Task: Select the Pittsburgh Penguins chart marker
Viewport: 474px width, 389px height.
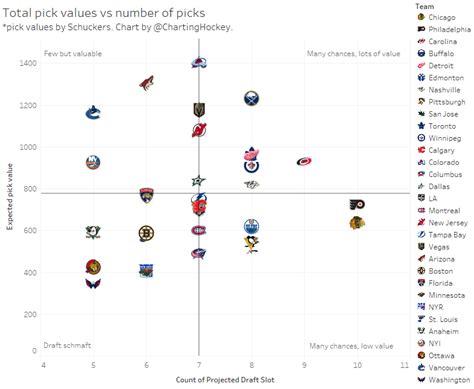Action: tap(251, 244)
